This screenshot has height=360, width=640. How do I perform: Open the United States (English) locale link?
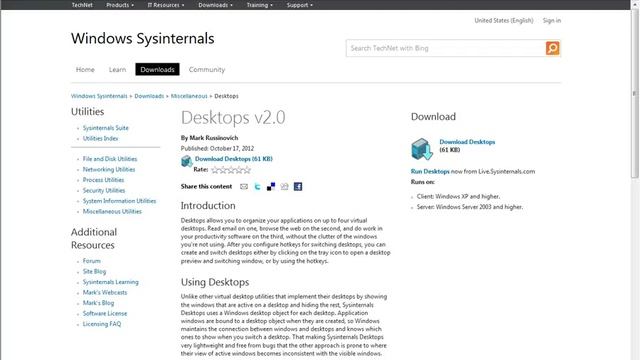(x=504, y=20)
